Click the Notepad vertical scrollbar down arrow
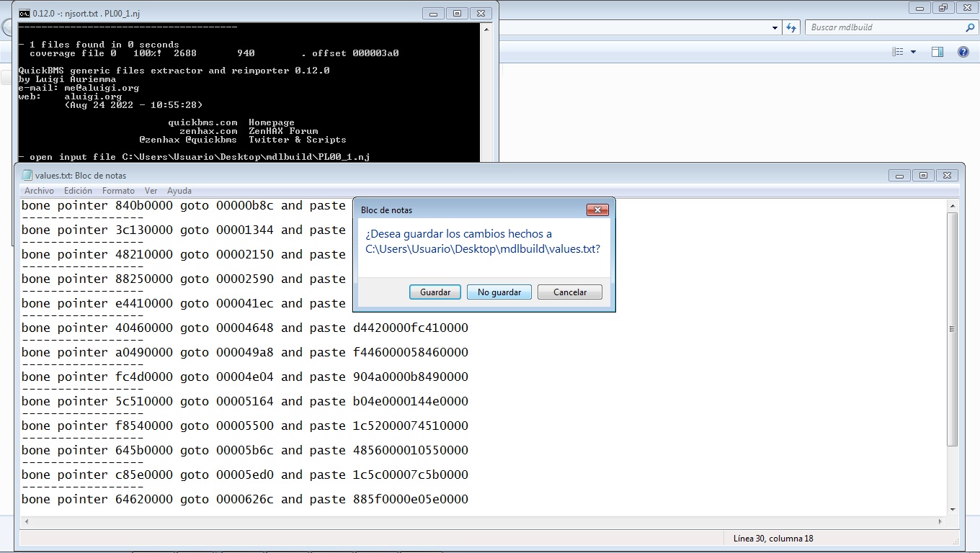980x553 pixels. click(x=953, y=509)
